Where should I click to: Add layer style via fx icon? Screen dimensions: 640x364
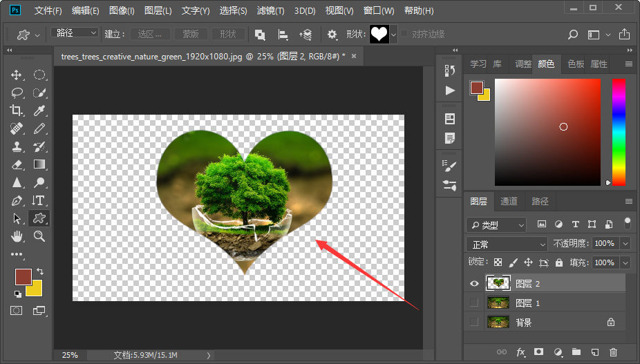tap(520, 352)
